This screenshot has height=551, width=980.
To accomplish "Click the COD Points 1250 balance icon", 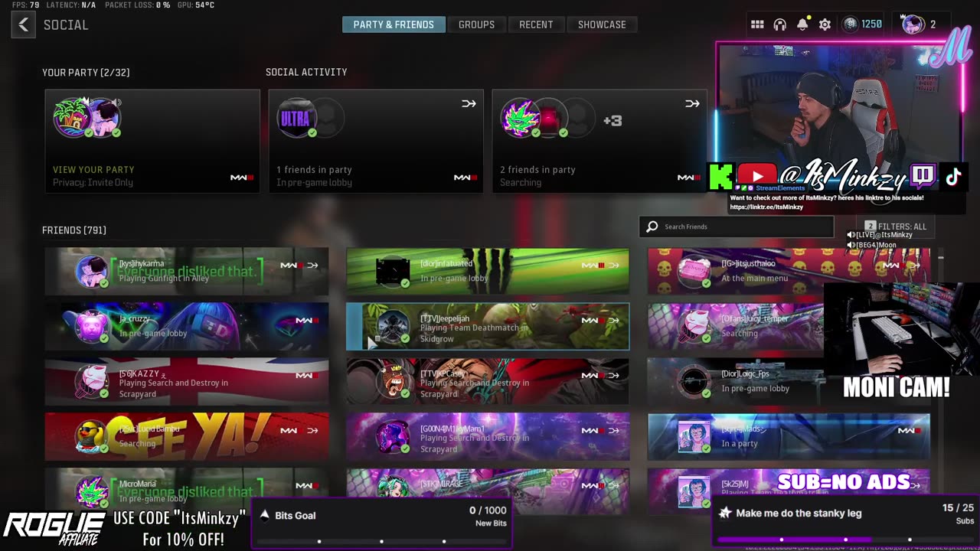I will [850, 24].
